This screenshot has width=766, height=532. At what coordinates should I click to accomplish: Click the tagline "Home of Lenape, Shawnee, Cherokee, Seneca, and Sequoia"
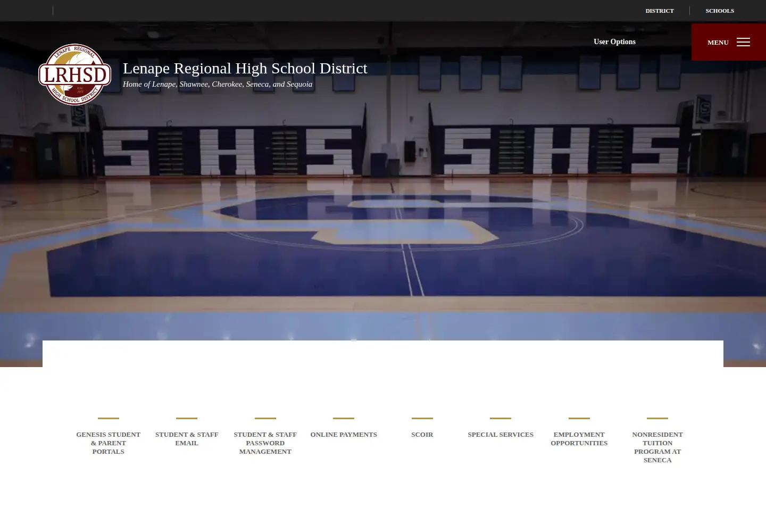(218, 84)
